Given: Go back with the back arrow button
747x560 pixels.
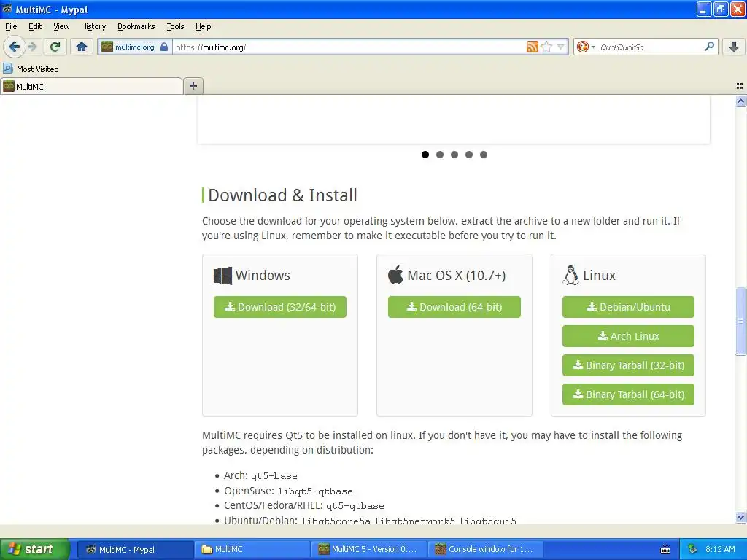Looking at the screenshot, I should (x=15, y=47).
